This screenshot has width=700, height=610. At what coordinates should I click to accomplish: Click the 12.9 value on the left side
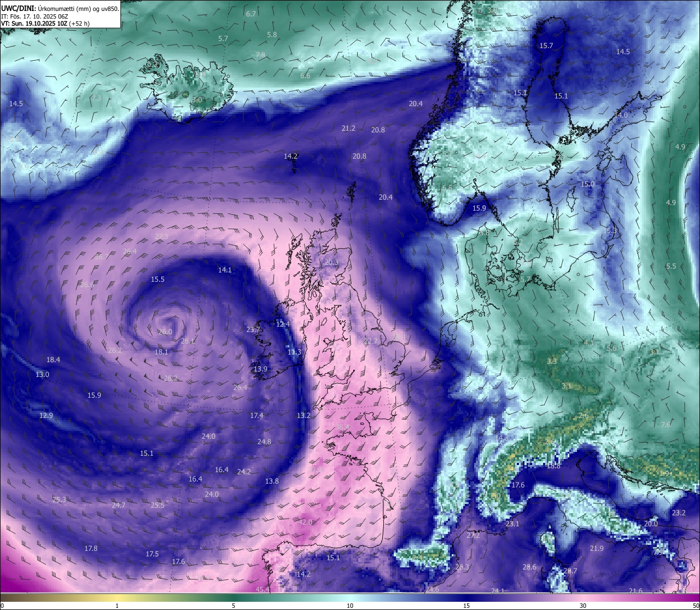click(46, 416)
